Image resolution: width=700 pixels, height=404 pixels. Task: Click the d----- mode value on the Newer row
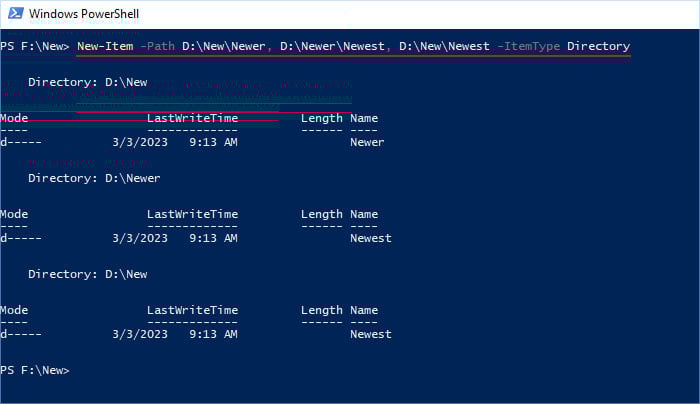click(21, 142)
